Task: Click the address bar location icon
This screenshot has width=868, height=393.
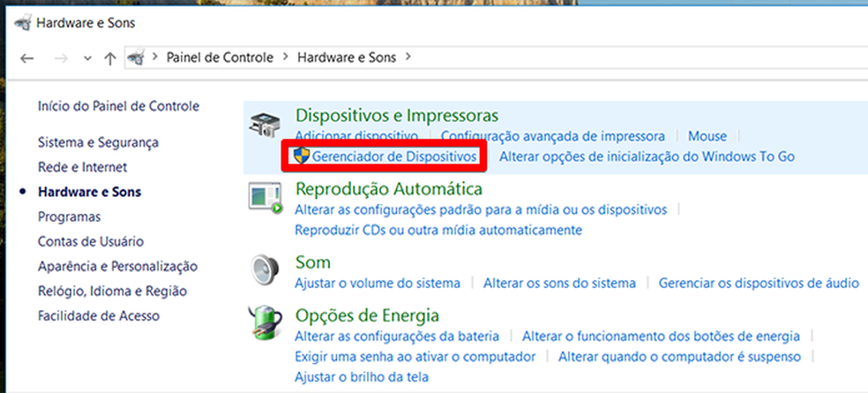Action: (x=136, y=57)
